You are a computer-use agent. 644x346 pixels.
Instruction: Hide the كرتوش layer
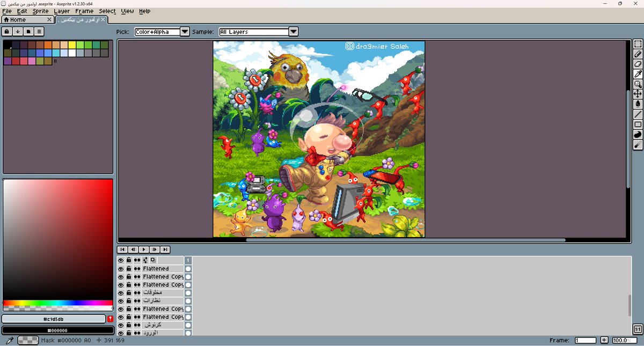click(121, 325)
